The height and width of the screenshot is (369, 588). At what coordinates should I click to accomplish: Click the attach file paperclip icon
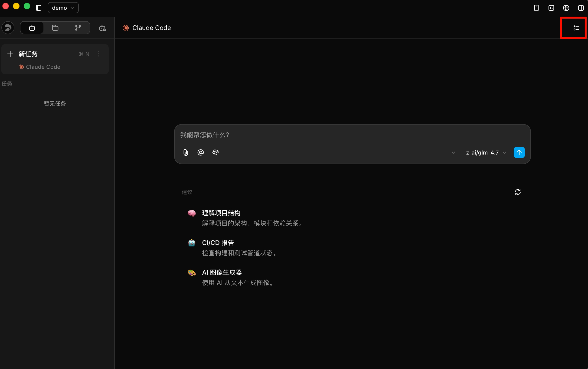point(186,152)
